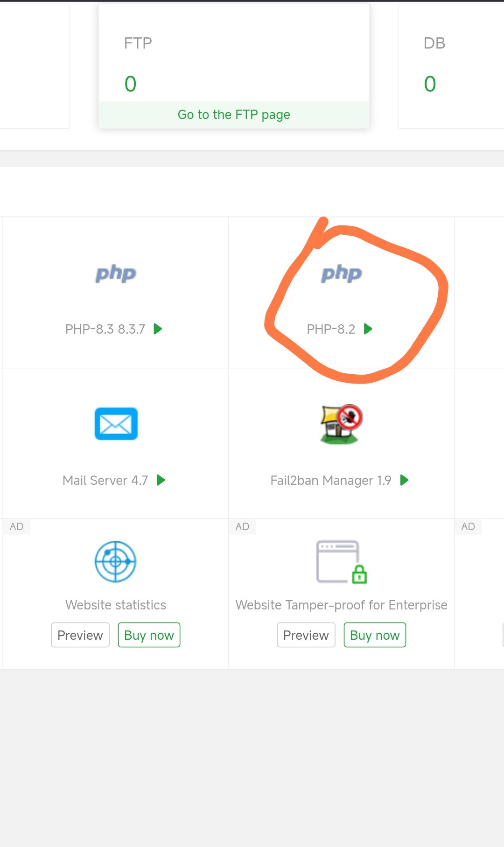The height and width of the screenshot is (847, 504).
Task: Open the Mail Server envelope icon
Action: pos(116,424)
